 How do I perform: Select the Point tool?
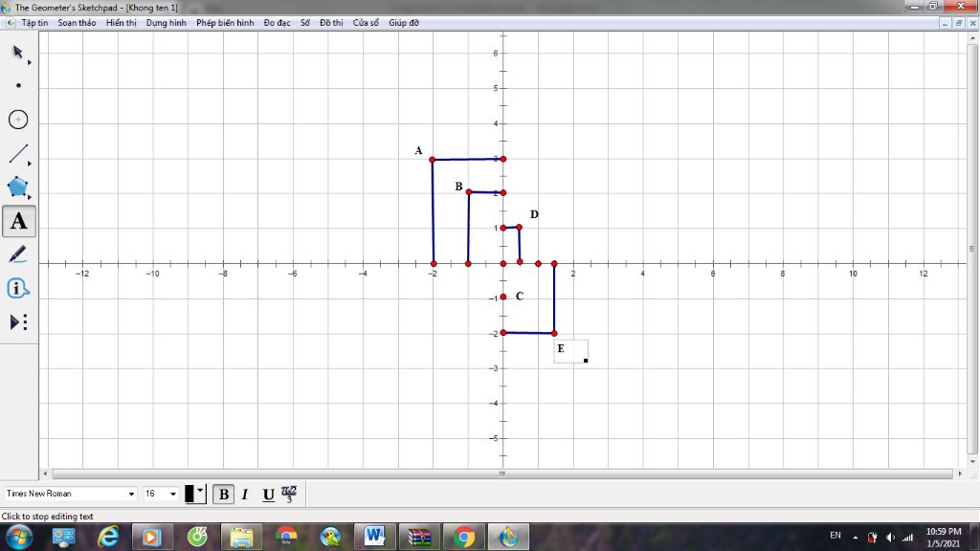click(18, 85)
